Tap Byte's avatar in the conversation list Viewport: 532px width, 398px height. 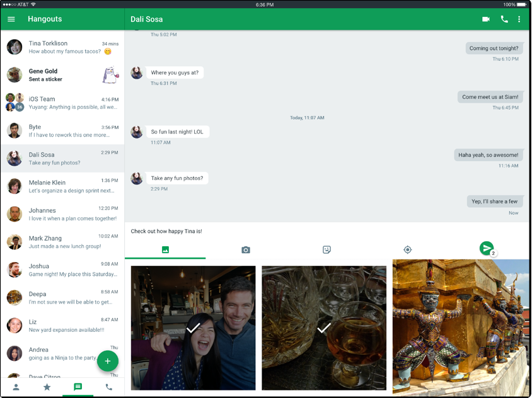(x=14, y=130)
